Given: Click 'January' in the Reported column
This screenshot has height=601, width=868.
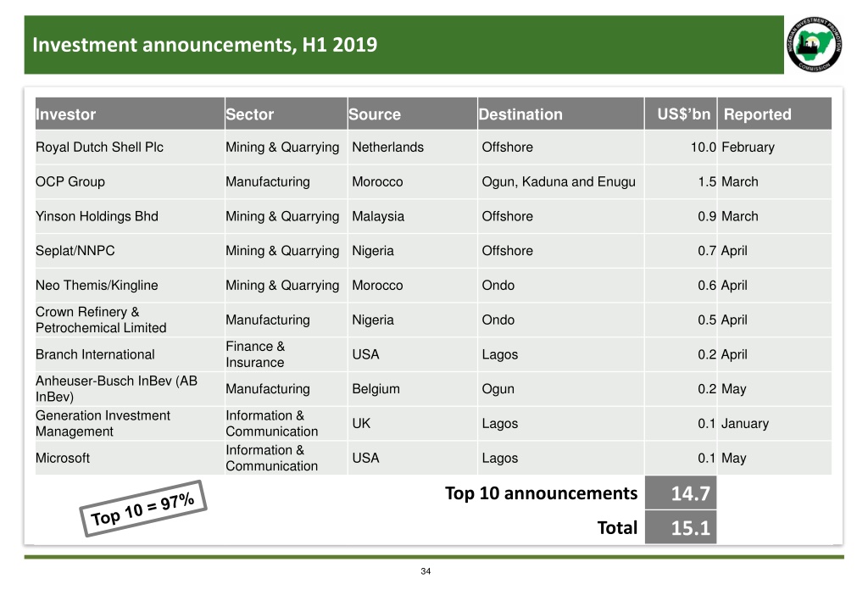Looking at the screenshot, I should [x=745, y=423].
